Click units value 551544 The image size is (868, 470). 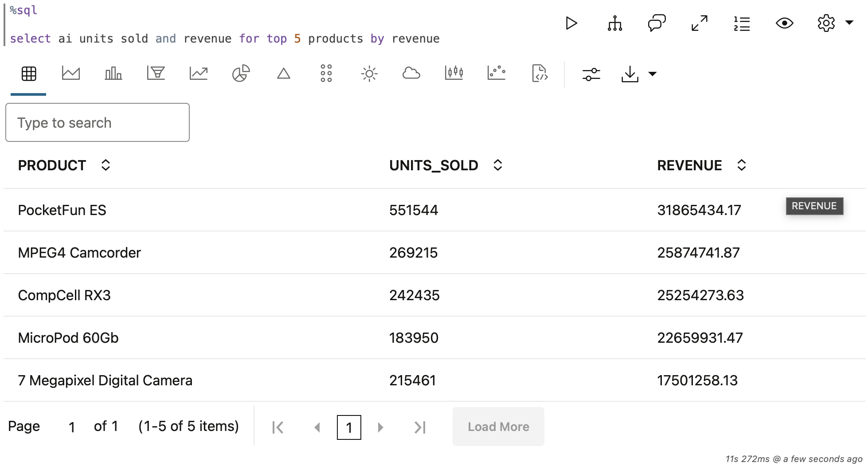click(414, 210)
